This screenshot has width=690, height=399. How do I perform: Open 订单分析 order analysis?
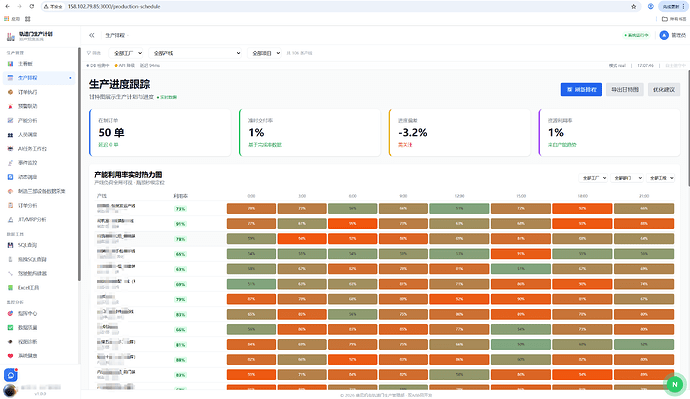click(x=40, y=205)
